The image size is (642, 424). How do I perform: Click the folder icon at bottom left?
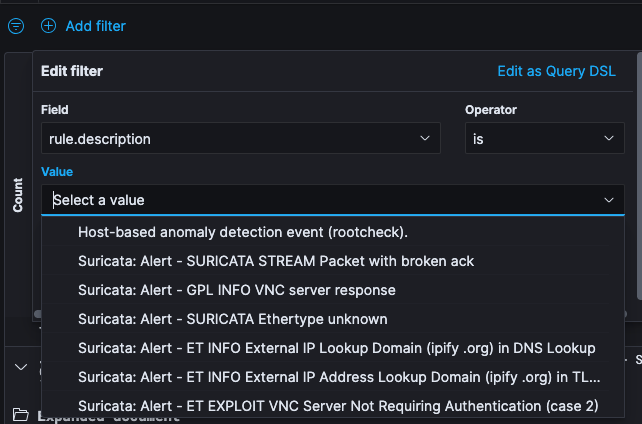20,415
